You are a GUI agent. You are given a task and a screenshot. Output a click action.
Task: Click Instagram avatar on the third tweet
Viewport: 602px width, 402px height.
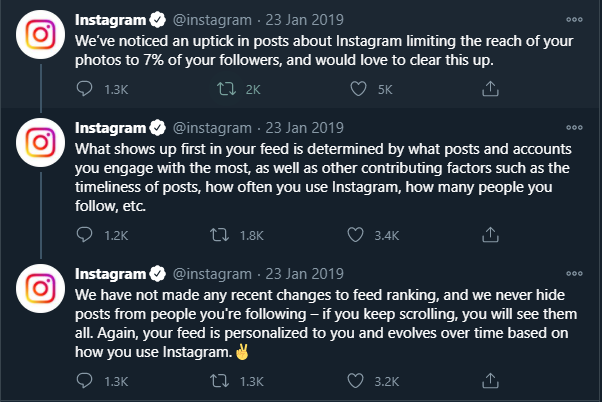coord(38,292)
